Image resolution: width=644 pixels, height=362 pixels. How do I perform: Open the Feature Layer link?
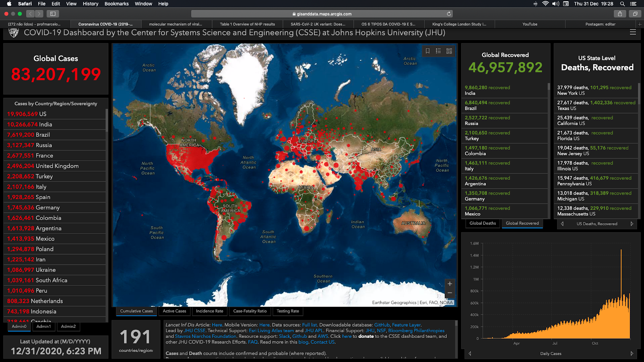coord(407,325)
